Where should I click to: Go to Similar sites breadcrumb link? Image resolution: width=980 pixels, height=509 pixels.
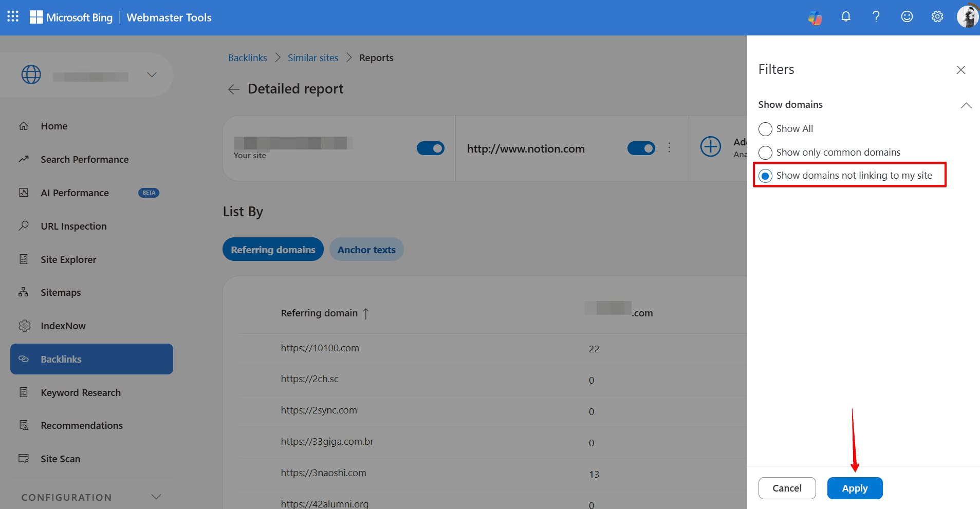click(313, 58)
